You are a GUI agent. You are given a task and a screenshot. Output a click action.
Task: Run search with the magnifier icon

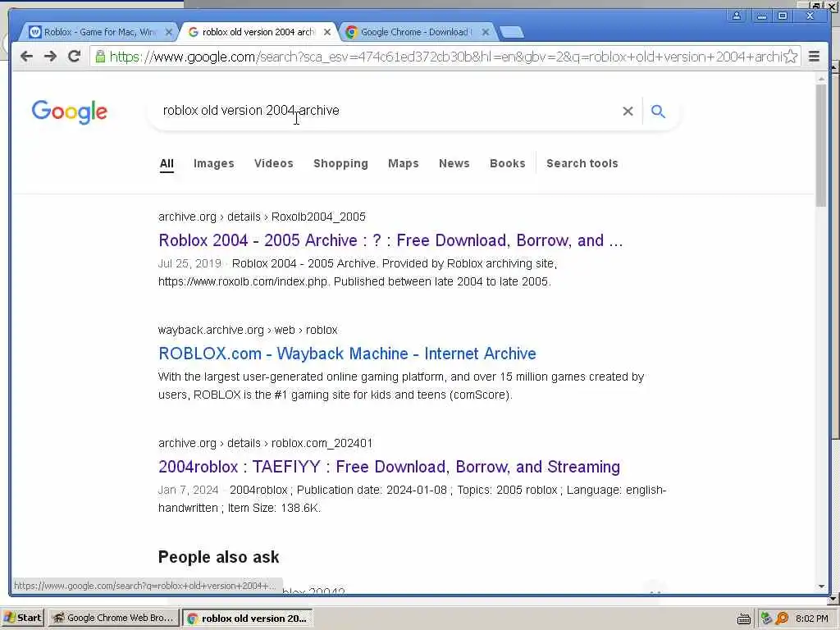tap(658, 111)
